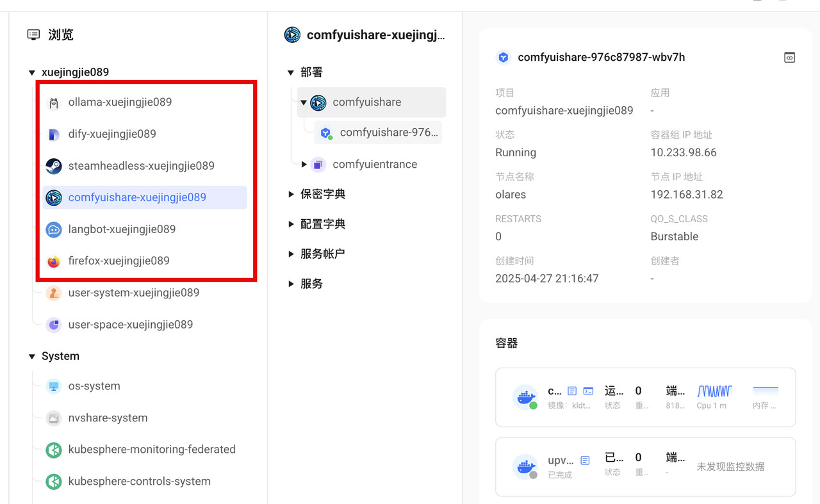Select kubesphere-controls-system namespace

(140, 482)
